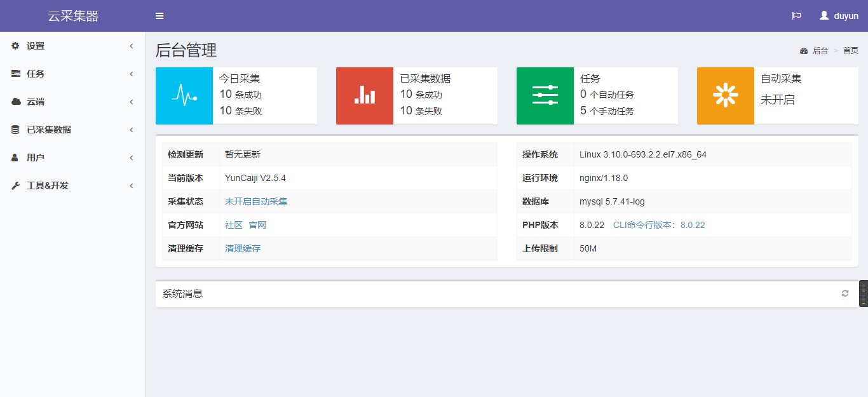This screenshot has height=397, width=868.
Task: Click the 未开启自动采集 status link
Action: point(256,201)
